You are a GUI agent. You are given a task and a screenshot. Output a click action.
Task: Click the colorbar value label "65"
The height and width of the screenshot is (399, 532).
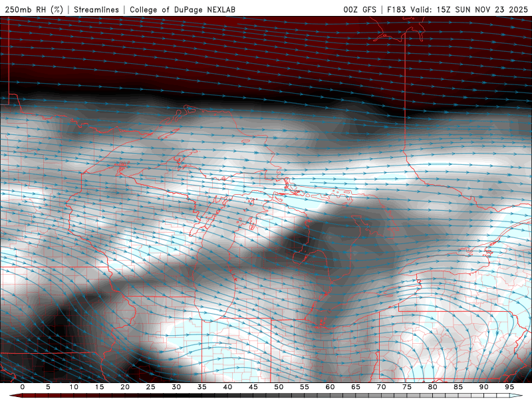(356, 387)
